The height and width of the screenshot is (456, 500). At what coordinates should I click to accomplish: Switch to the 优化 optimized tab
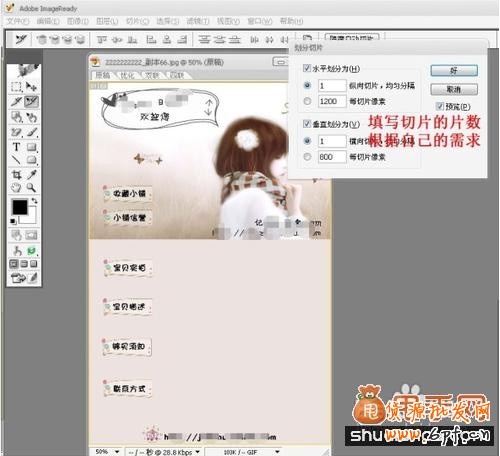pyautogui.click(x=128, y=75)
